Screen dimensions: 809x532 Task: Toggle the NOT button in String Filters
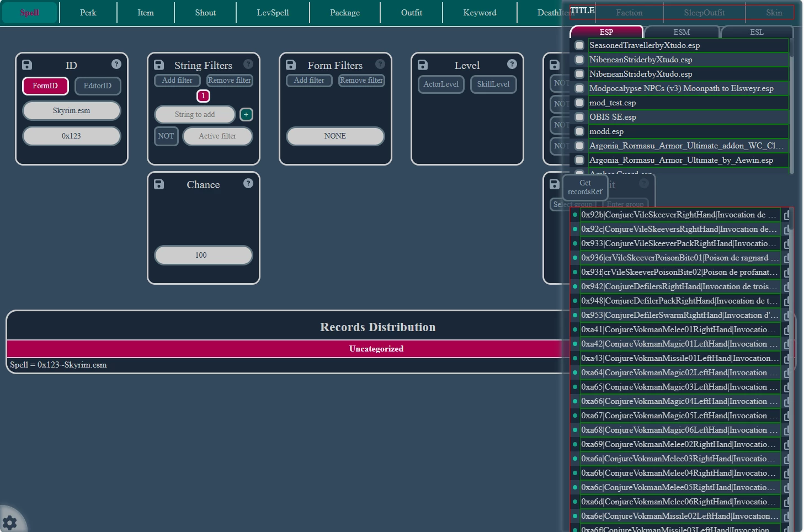pyautogui.click(x=166, y=136)
